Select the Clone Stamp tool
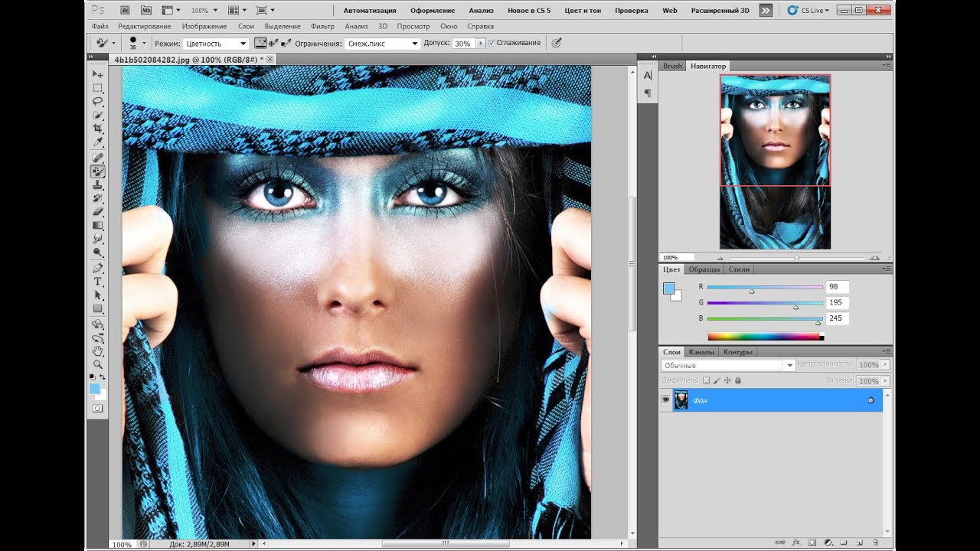Viewport: 980px width, 551px height. 98,185
